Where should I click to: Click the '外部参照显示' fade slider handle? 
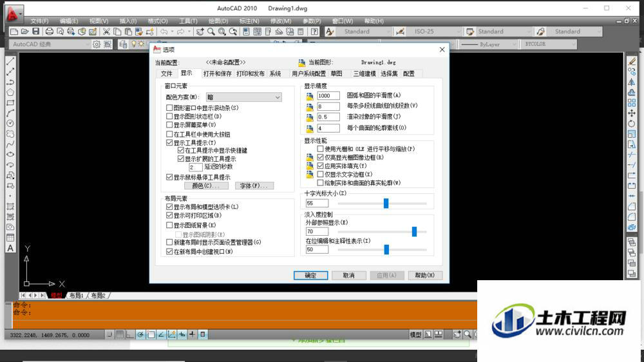click(x=414, y=232)
